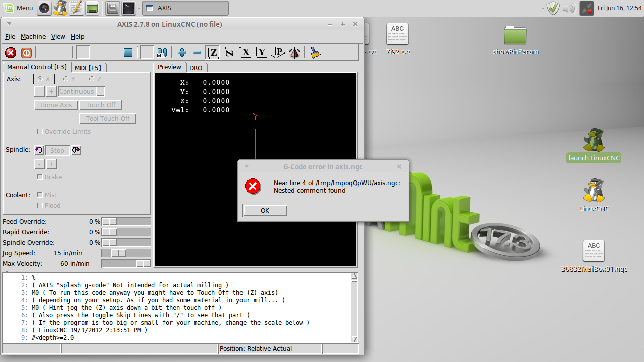Open the Machine menu
Screen dimensions: 644x362
click(33, 37)
